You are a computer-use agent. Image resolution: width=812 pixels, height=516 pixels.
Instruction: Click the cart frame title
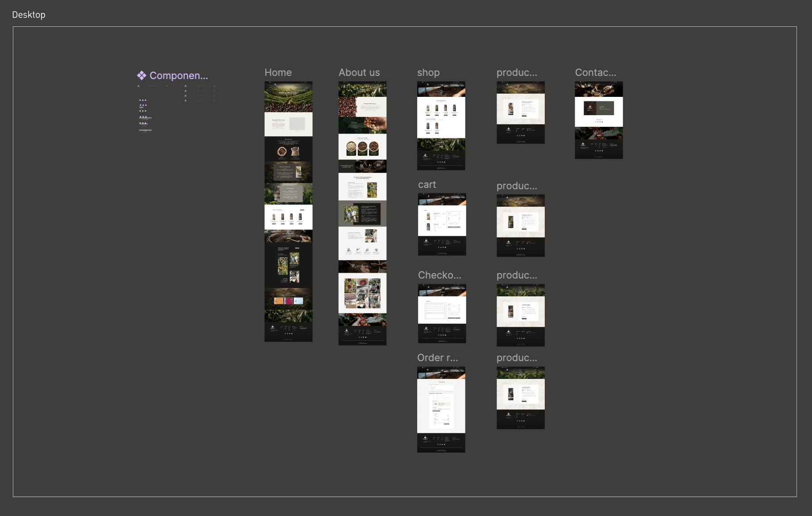pos(427,184)
